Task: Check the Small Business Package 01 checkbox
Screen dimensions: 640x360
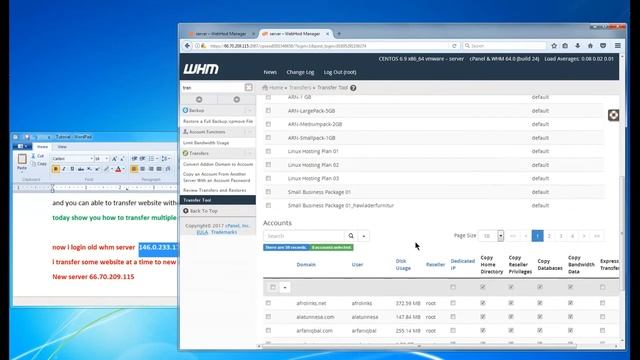Action: pos(268,192)
